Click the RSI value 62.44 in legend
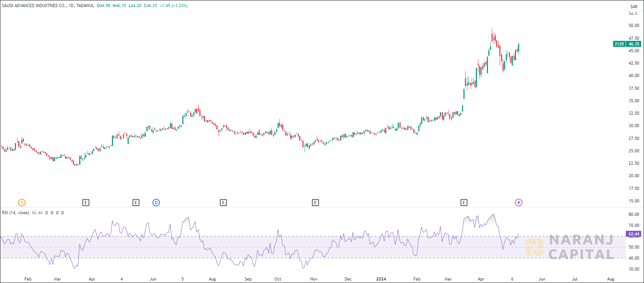 coord(37,213)
